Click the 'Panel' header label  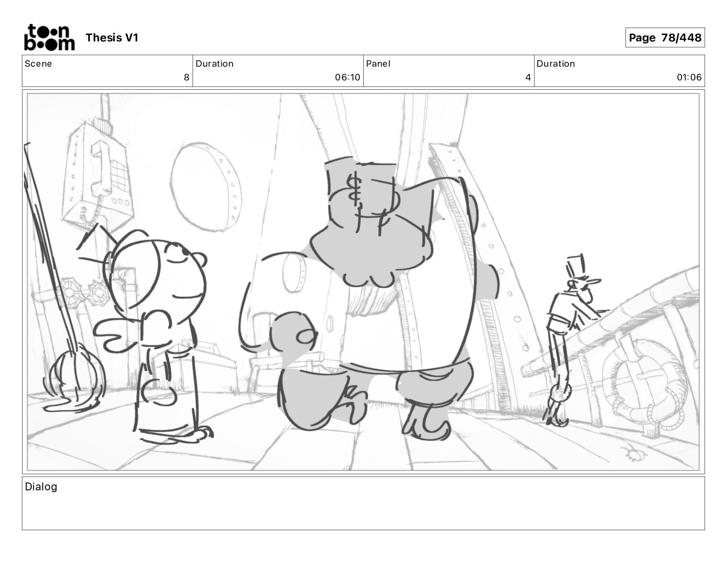tap(378, 64)
